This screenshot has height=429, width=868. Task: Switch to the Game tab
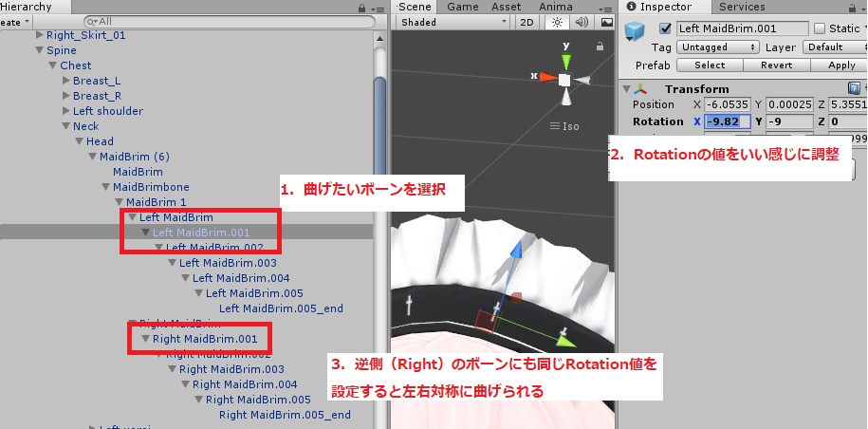click(x=462, y=8)
